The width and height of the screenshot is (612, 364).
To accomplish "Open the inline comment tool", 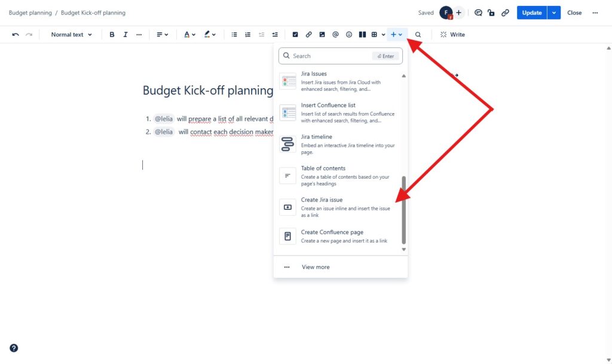I will coord(478,12).
